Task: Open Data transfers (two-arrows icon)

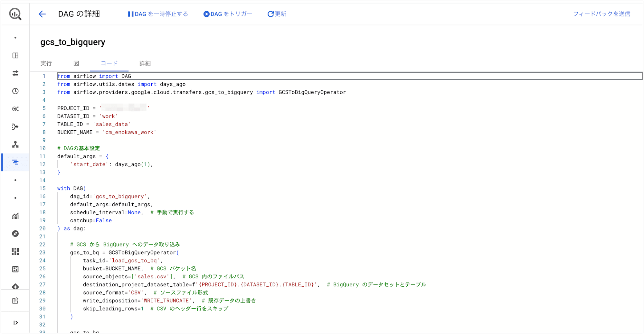Action: pyautogui.click(x=15, y=73)
